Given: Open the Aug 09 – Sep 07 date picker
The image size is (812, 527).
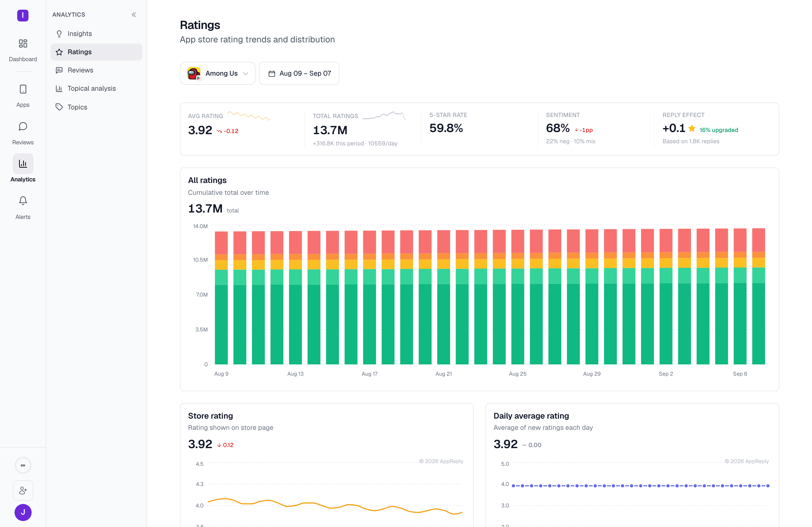Looking at the screenshot, I should point(299,73).
